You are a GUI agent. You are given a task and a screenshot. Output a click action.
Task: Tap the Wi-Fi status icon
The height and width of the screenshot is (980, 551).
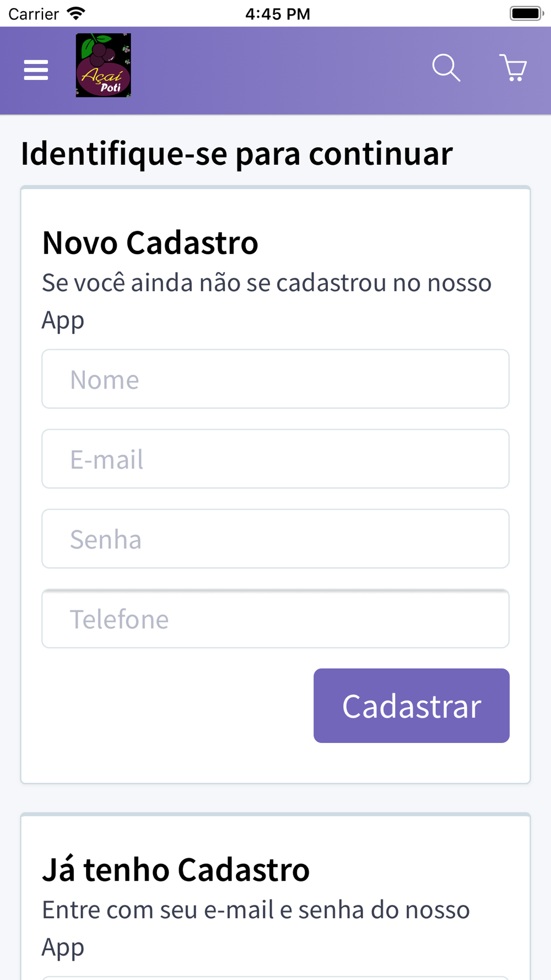tap(76, 13)
